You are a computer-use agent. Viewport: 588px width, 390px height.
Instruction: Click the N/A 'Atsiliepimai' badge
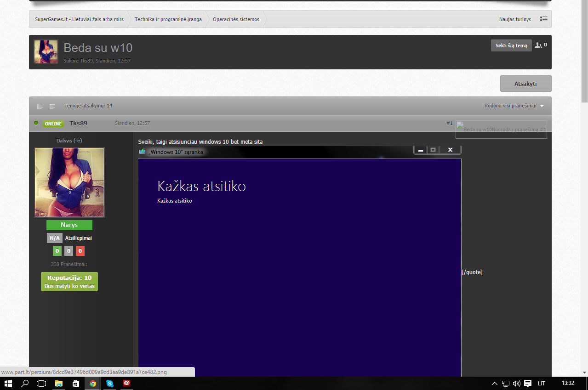pos(54,238)
